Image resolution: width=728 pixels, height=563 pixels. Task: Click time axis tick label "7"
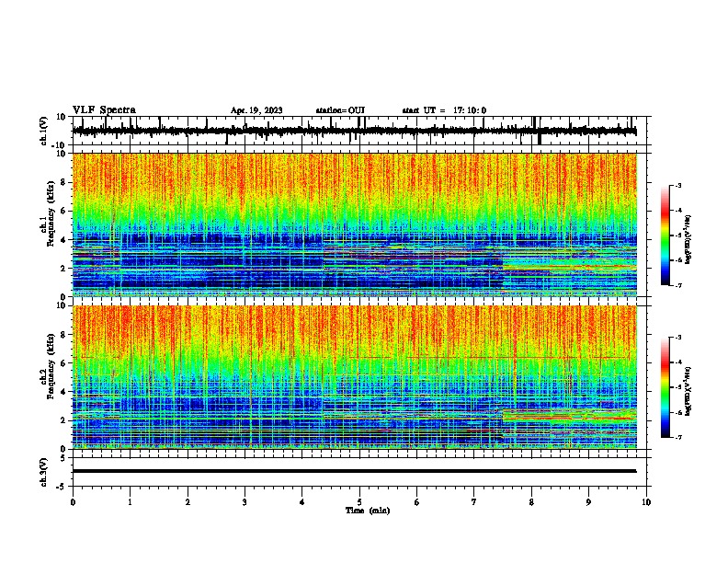point(474,502)
